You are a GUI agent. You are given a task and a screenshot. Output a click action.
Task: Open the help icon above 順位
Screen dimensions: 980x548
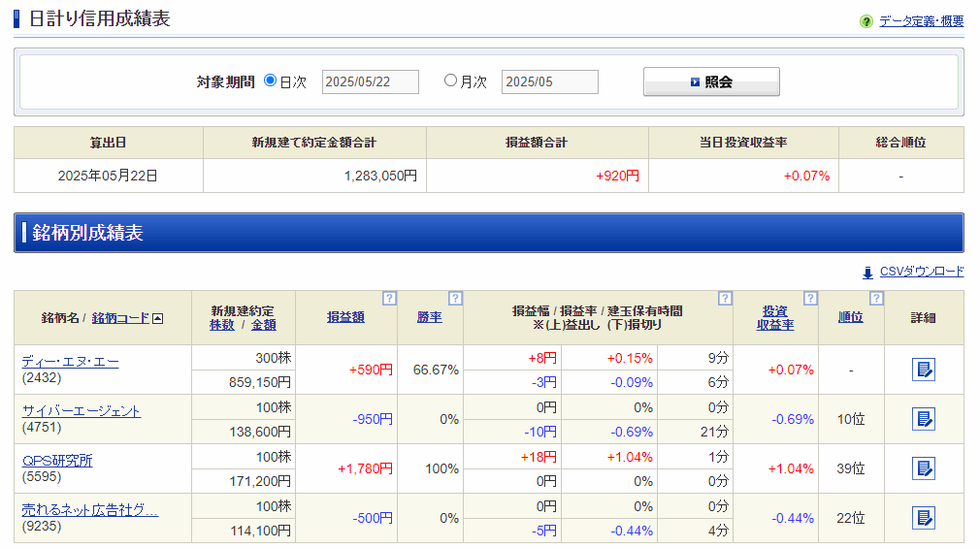[876, 298]
